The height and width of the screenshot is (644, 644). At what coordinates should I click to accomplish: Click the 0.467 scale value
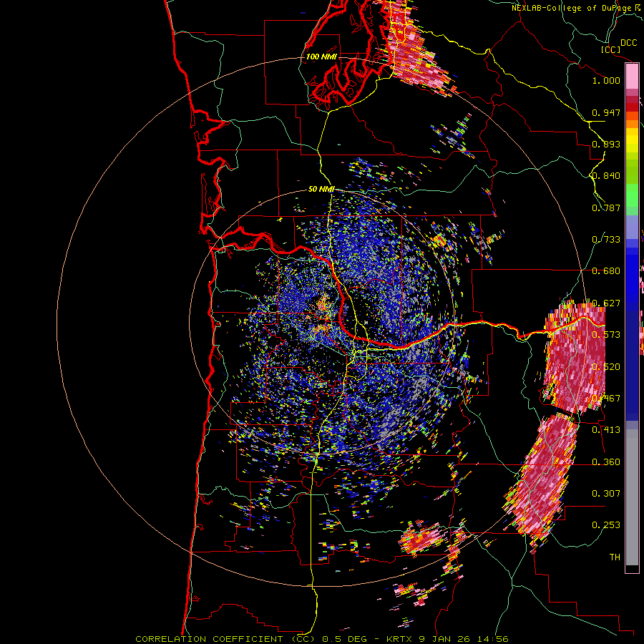(606, 399)
